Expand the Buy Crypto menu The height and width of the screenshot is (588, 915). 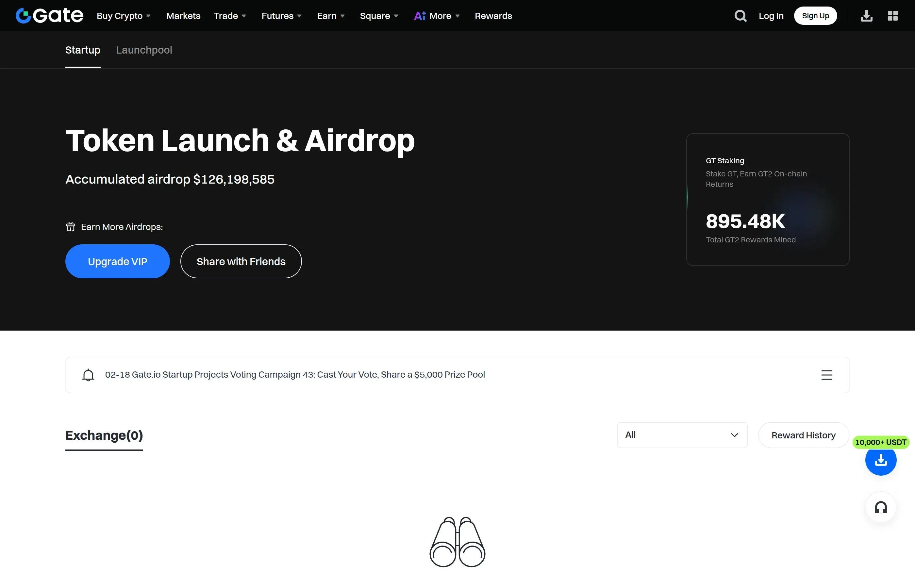point(123,16)
